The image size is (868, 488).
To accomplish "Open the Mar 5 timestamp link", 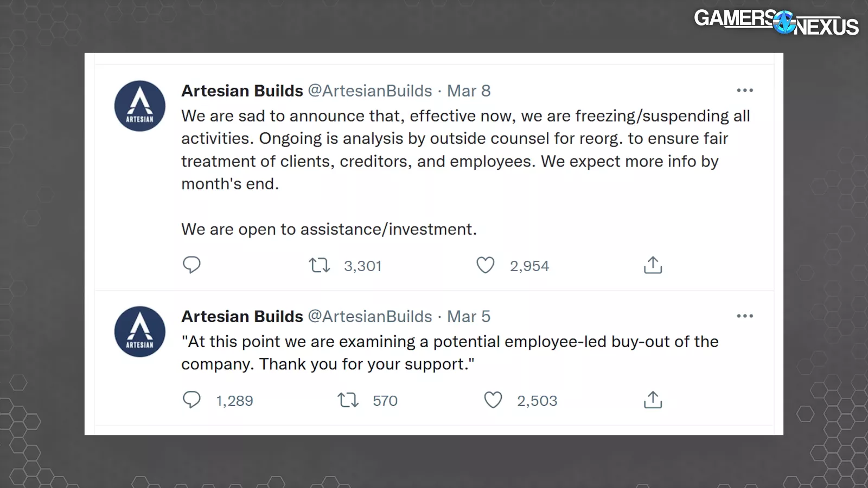I will (x=469, y=317).
